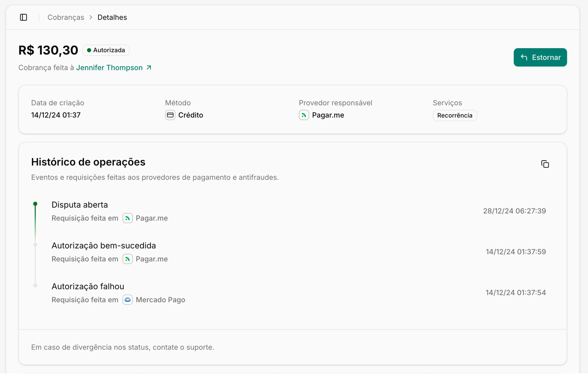Click Pagar.me provider name under Provedor responsável
The height and width of the screenshot is (375, 588).
point(328,115)
